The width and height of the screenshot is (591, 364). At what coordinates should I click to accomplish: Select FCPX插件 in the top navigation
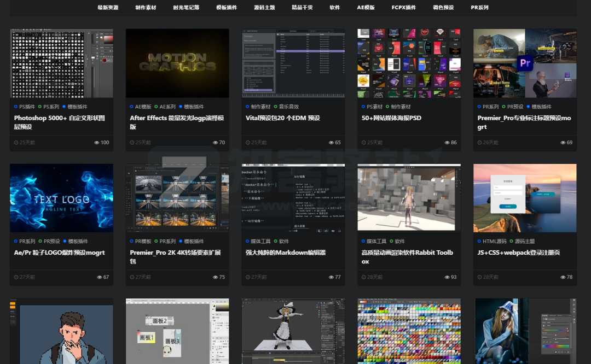click(403, 8)
